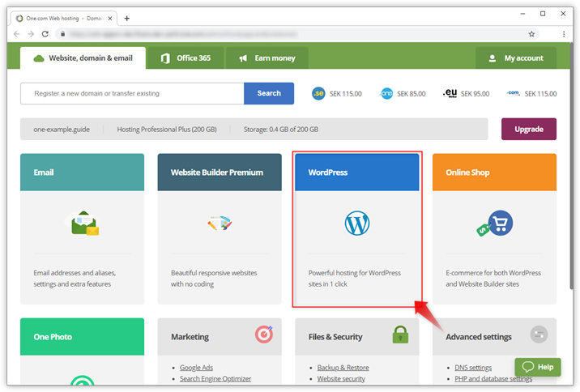Open the Google Ads link
The height and width of the screenshot is (392, 580).
(x=196, y=368)
